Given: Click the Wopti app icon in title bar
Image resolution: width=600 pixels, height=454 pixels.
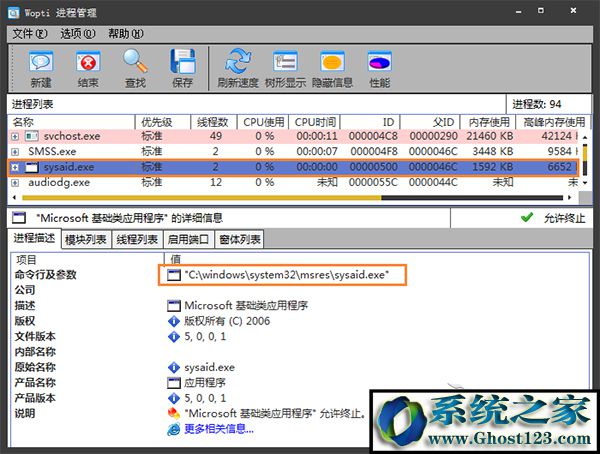Looking at the screenshot, I should click(14, 12).
